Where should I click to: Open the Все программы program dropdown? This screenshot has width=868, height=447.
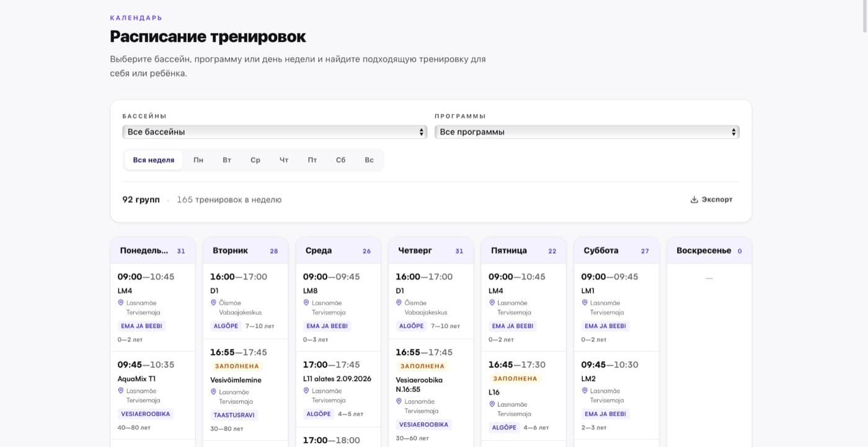coord(587,132)
